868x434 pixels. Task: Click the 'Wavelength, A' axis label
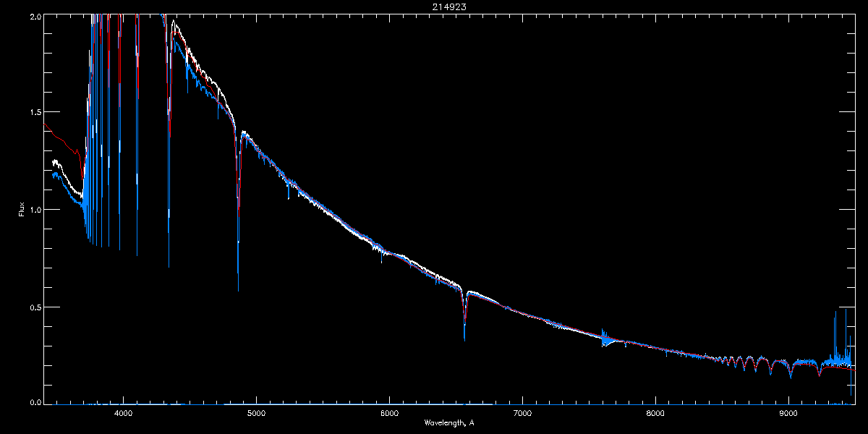[x=449, y=422]
